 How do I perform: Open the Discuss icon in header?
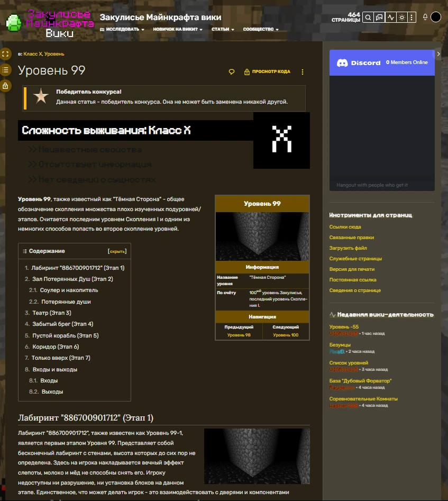pos(379,17)
